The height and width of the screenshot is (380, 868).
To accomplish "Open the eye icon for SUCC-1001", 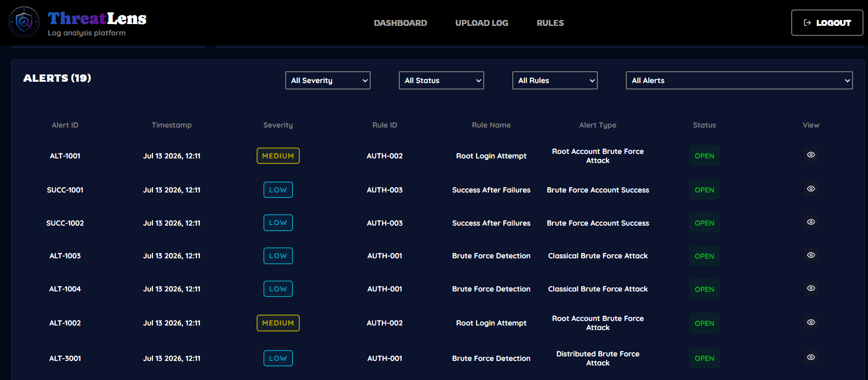I will pos(811,189).
